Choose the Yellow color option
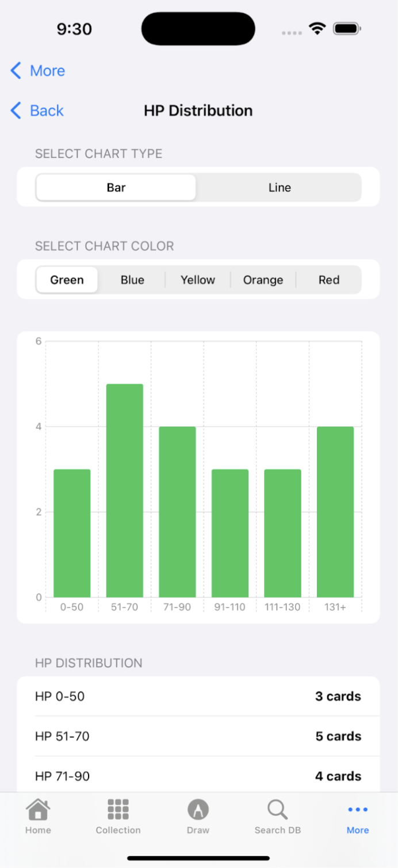 198,280
